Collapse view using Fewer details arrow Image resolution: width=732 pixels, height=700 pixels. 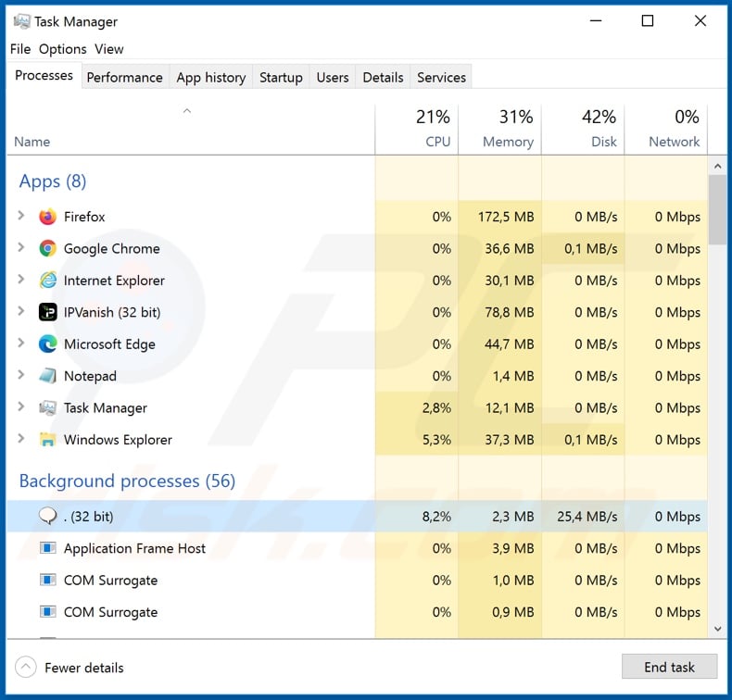[27, 667]
